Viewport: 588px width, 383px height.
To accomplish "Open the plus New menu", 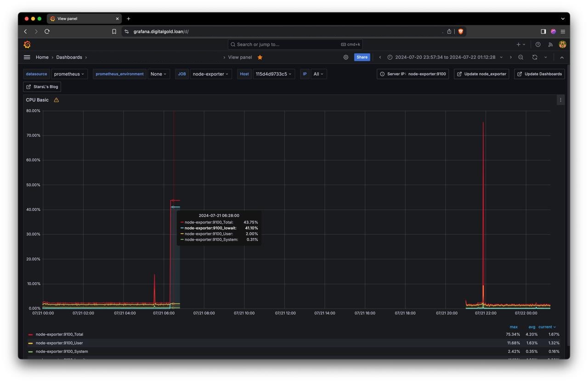I will (x=520, y=44).
